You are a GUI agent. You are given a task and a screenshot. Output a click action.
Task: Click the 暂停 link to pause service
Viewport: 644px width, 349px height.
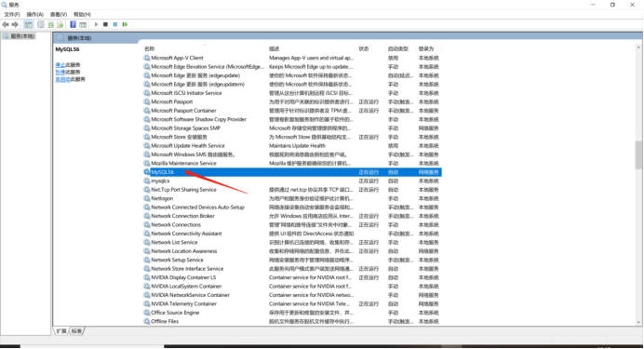coord(60,72)
